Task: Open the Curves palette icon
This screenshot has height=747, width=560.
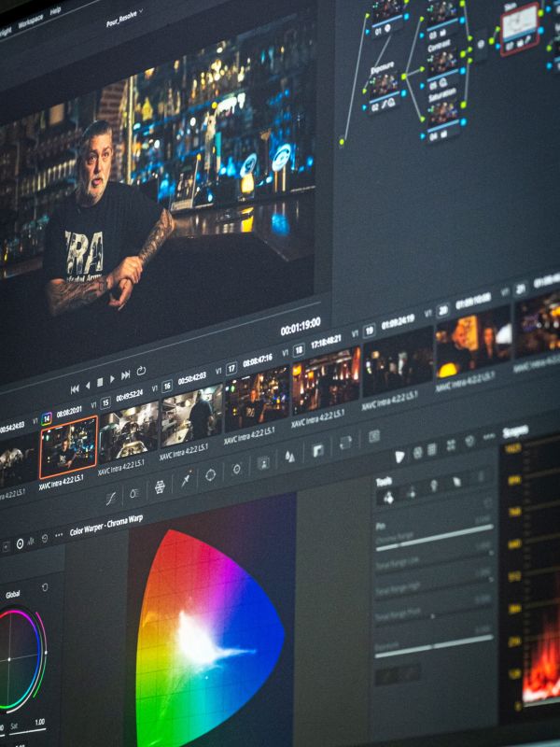Action: [x=111, y=499]
